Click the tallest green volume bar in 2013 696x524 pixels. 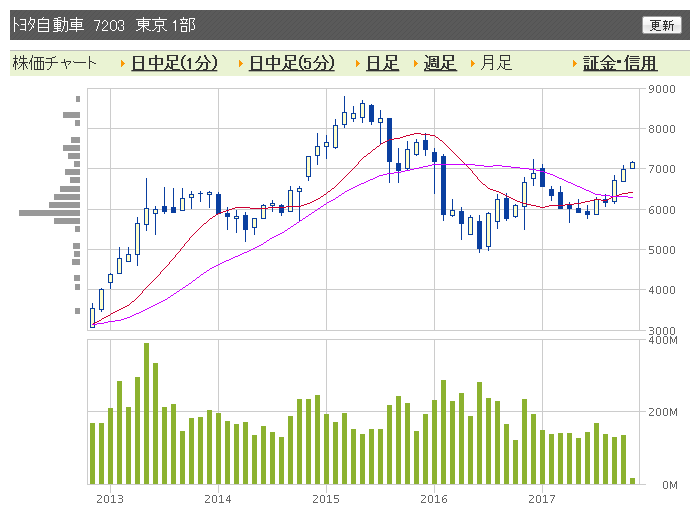click(x=146, y=413)
